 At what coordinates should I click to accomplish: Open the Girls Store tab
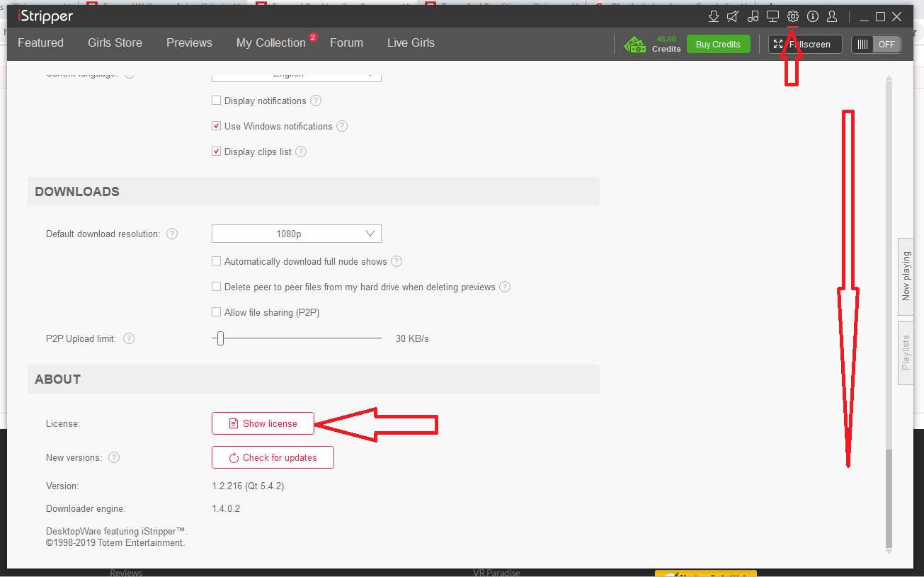coord(115,42)
